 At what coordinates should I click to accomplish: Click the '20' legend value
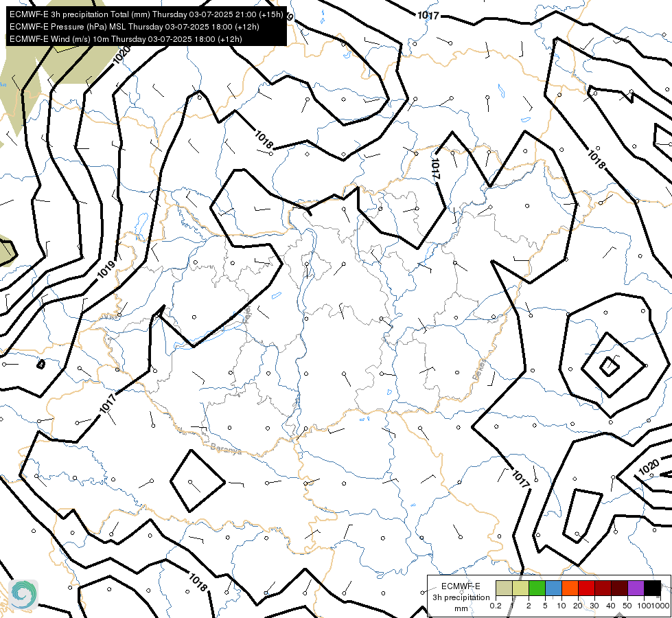[x=578, y=606]
